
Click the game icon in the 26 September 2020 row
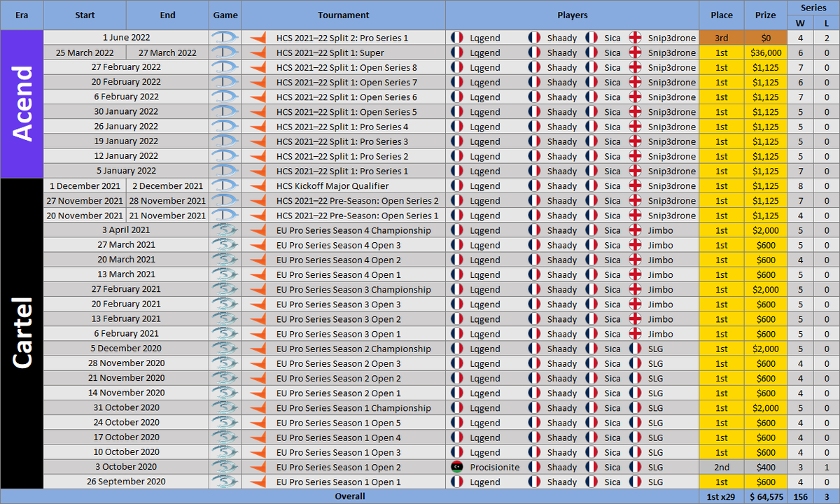(225, 482)
